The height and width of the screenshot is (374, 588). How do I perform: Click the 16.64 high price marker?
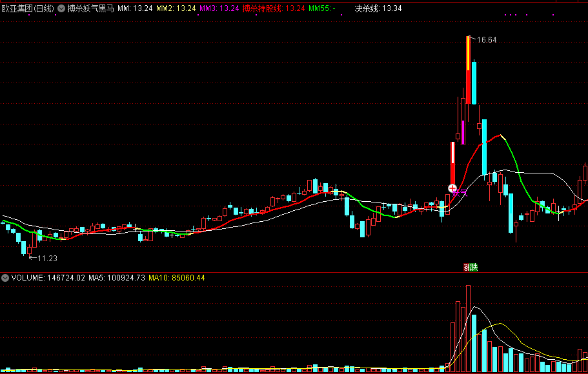487,40
